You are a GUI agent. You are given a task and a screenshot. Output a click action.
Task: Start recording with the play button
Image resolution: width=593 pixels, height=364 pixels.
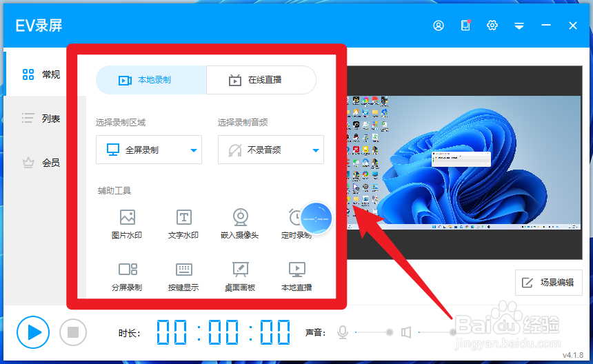[33, 332]
